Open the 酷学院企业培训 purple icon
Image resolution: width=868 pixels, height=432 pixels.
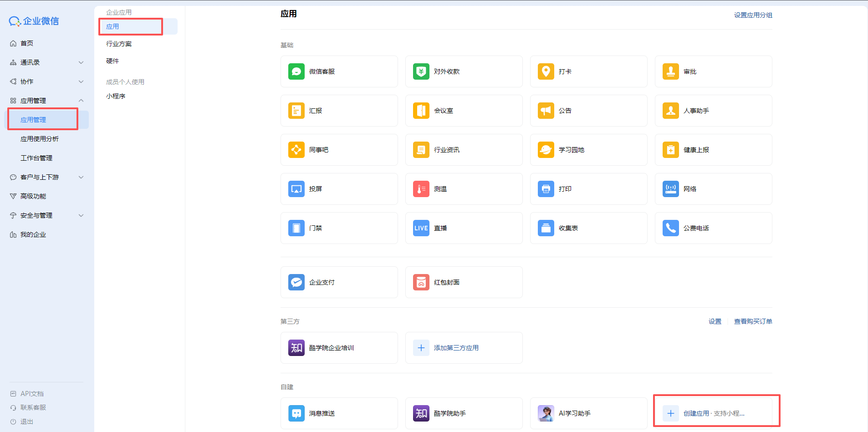click(x=296, y=348)
